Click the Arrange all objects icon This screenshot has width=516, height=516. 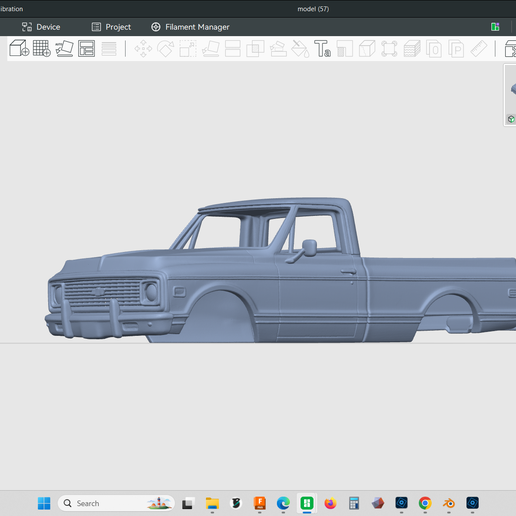pyautogui.click(x=87, y=49)
